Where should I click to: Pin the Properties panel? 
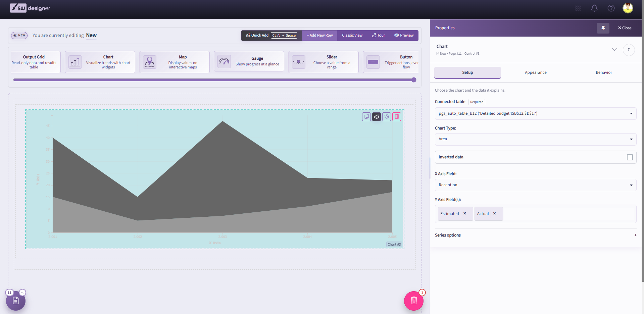pyautogui.click(x=603, y=28)
